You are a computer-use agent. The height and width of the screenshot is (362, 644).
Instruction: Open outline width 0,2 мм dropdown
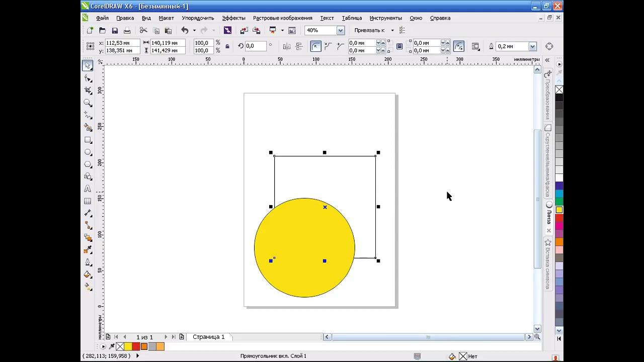[x=532, y=46]
